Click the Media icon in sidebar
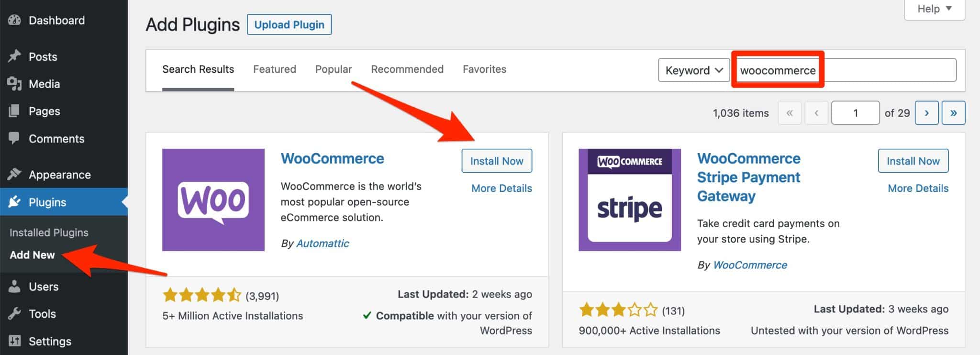Screen dimensions: 980x355 (14, 84)
